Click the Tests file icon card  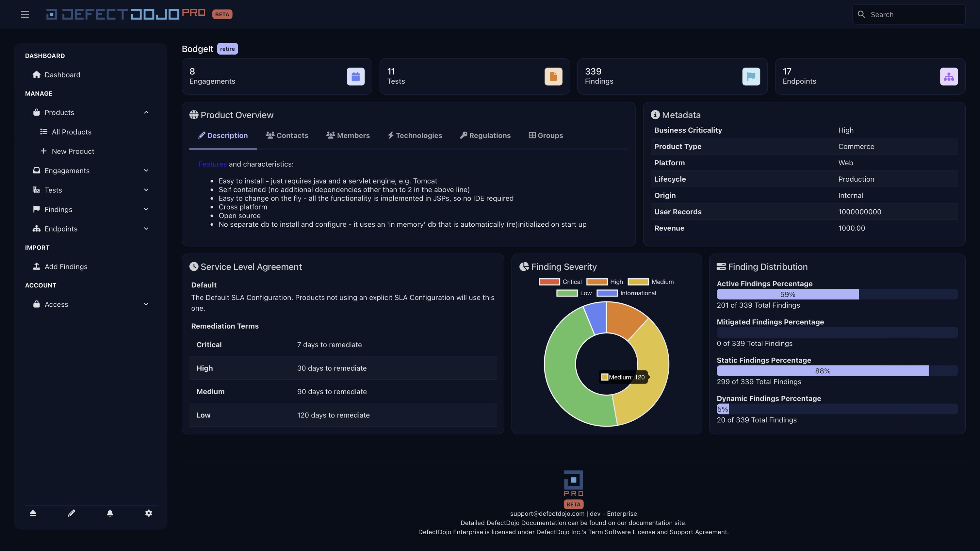[x=553, y=76]
